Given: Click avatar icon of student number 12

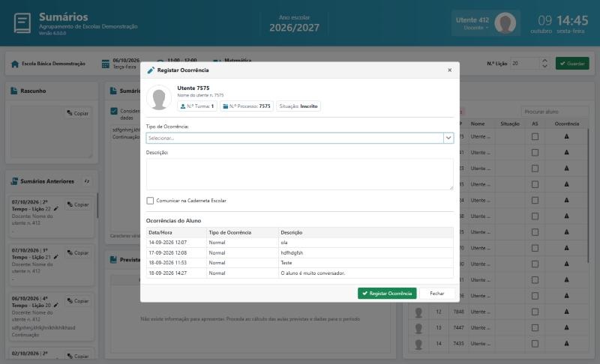Looking at the screenshot, I should coord(418,312).
